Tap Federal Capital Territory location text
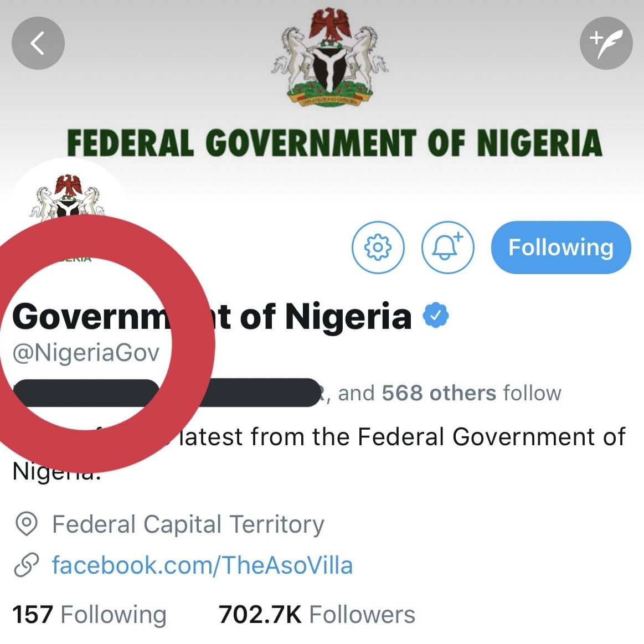644x644 pixels. click(x=188, y=524)
